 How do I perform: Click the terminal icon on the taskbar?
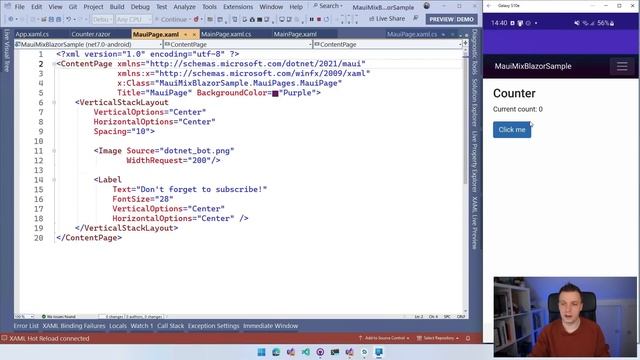click(335, 352)
